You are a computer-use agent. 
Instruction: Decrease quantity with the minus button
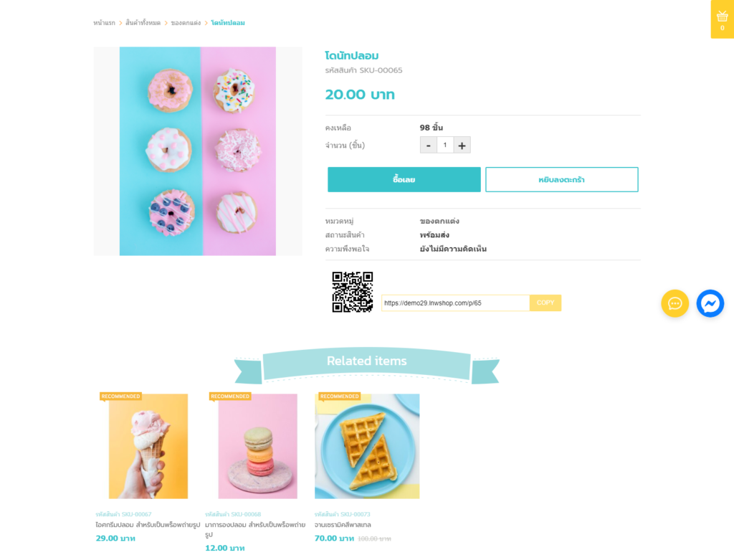point(428,146)
